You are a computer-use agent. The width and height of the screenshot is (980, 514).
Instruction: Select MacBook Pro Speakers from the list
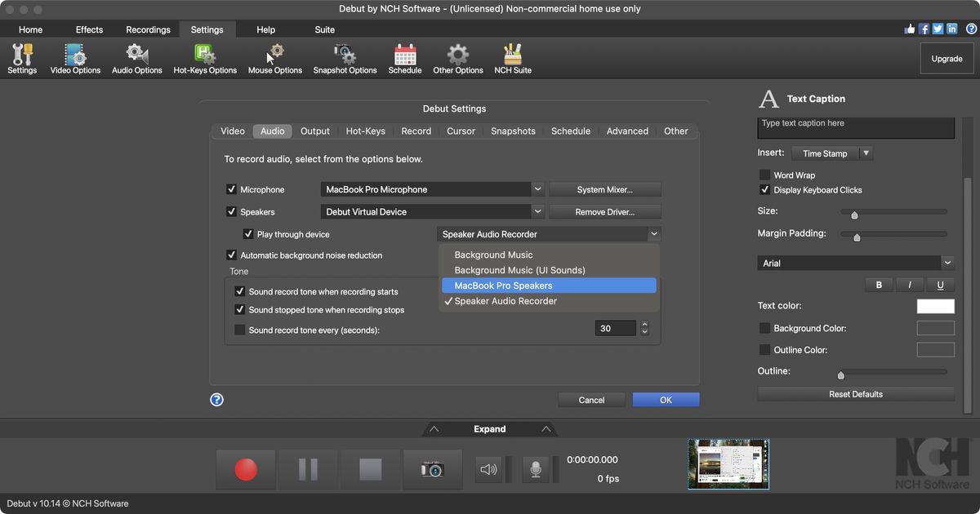click(549, 285)
